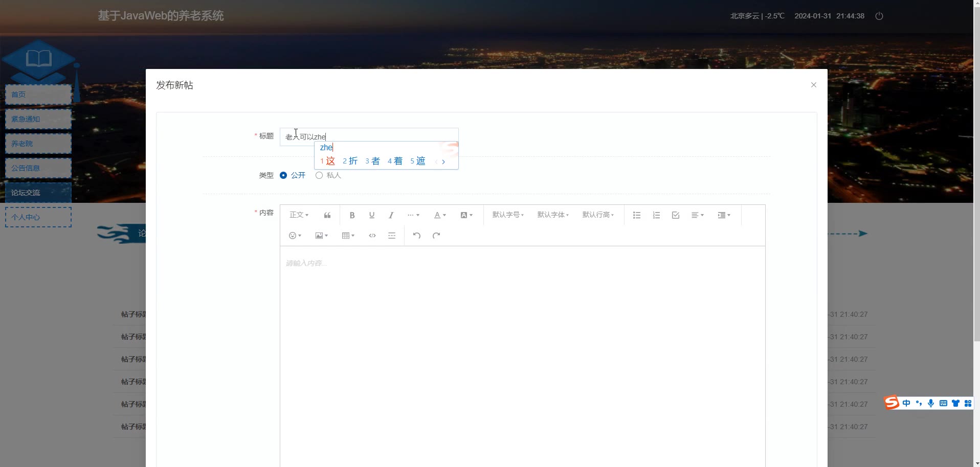This screenshot has height=467, width=980.
Task: Click into the post content editor area
Action: pyautogui.click(x=522, y=357)
